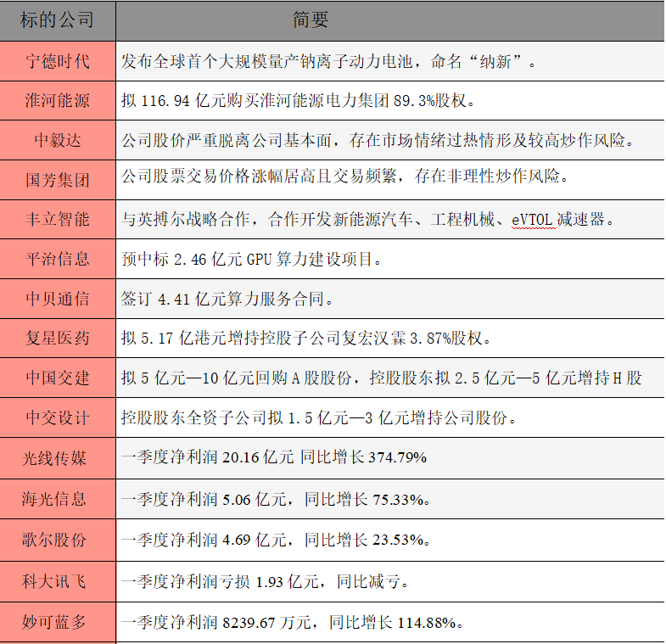This screenshot has height=644, width=666.
Task: Click the 拟116.94亿元购买淮河能源电力集团 summary
Action: [x=298, y=101]
